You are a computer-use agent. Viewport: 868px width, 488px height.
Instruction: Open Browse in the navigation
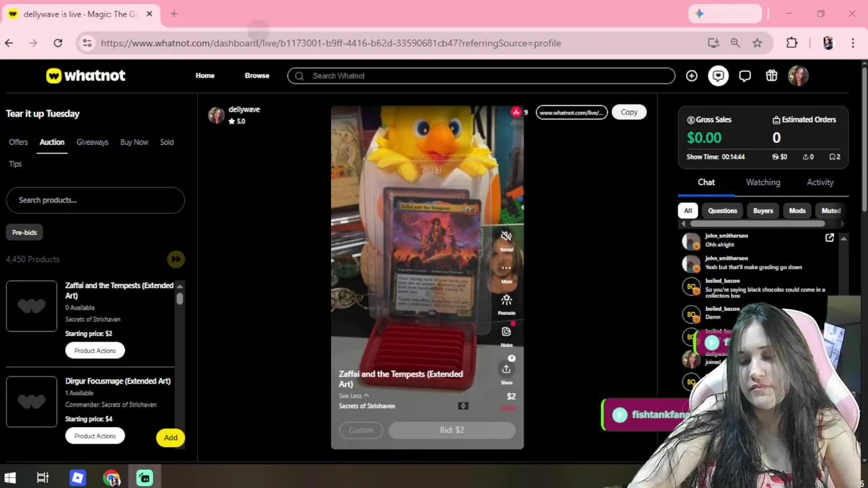pyautogui.click(x=257, y=76)
